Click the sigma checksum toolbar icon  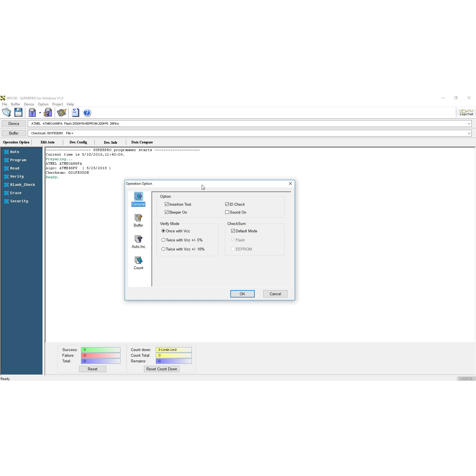pos(75,113)
